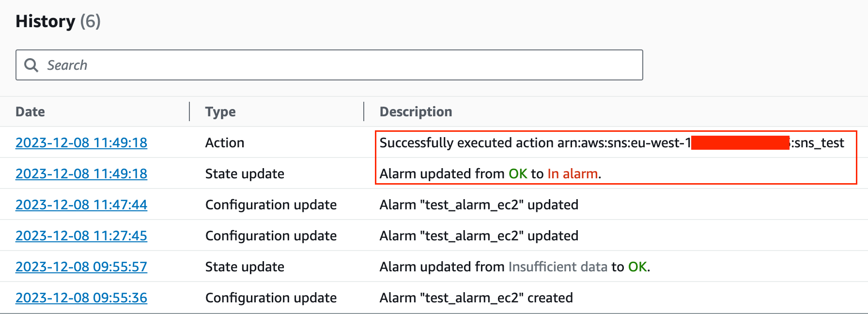This screenshot has height=314, width=868.
Task: Open the 2023-12-08 09:55:36 creation event link
Action: [x=81, y=298]
